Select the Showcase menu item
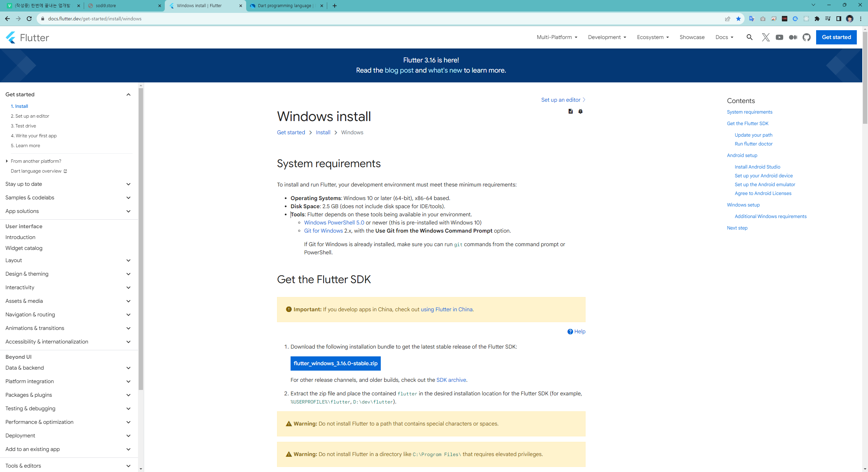This screenshot has width=868, height=472. 692,37
